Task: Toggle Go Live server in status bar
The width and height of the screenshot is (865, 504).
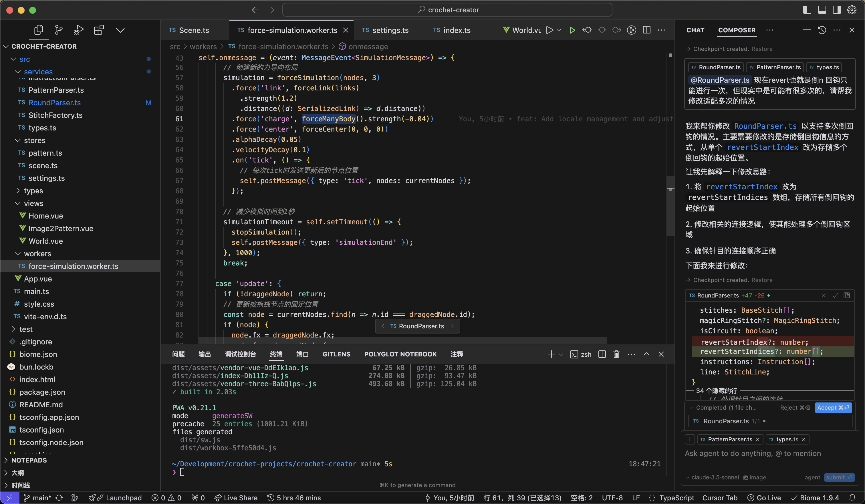Action: [x=764, y=497]
